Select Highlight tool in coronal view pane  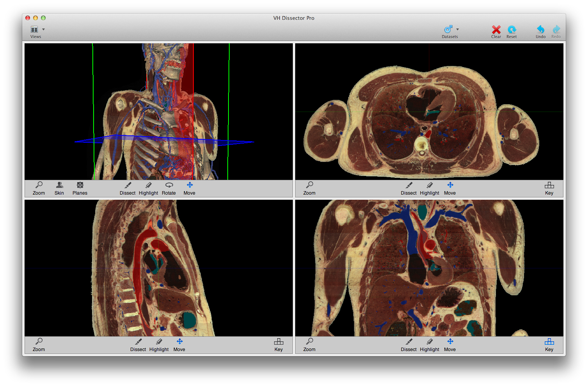tap(430, 344)
